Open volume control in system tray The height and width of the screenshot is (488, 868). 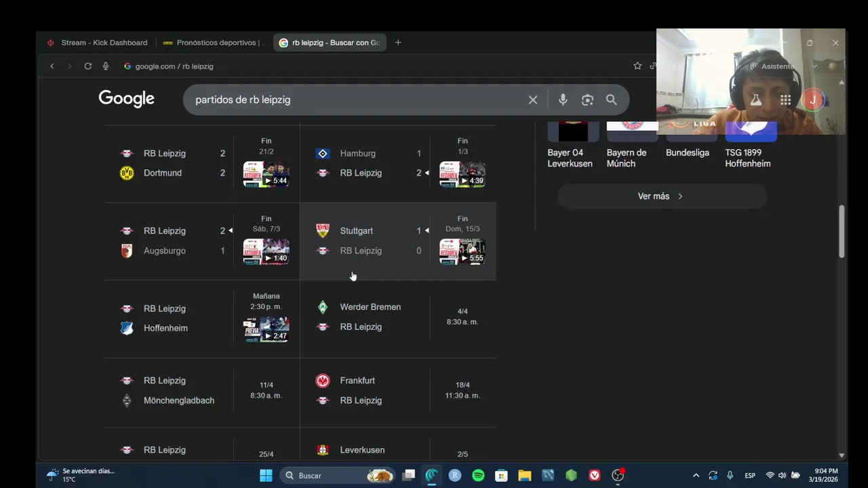point(782,475)
